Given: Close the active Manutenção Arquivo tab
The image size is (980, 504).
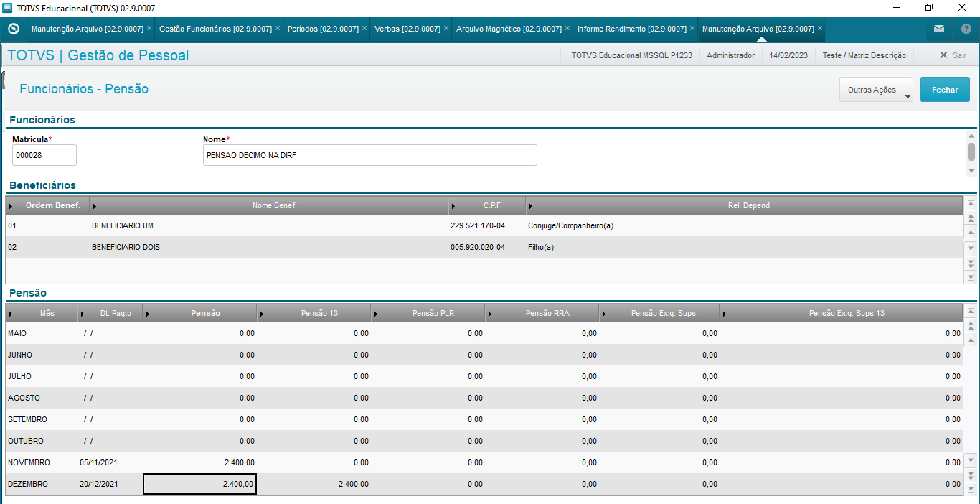Looking at the screenshot, I should (x=820, y=29).
